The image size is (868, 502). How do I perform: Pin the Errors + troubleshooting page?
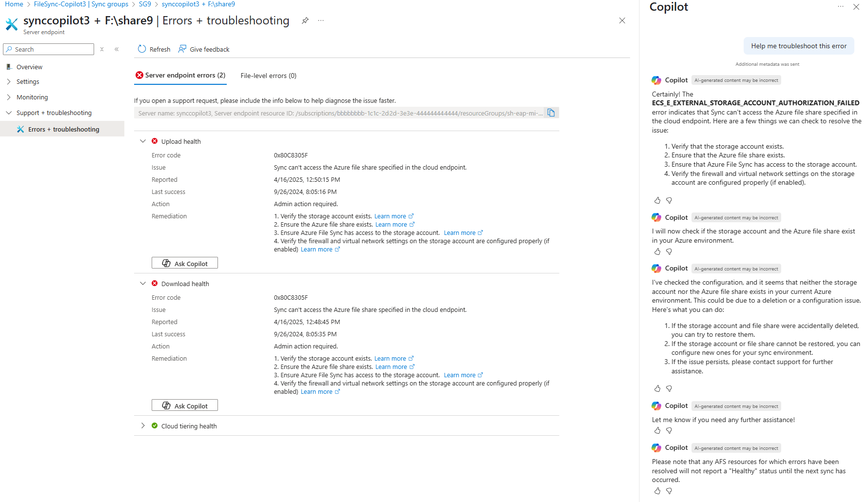[x=305, y=20]
